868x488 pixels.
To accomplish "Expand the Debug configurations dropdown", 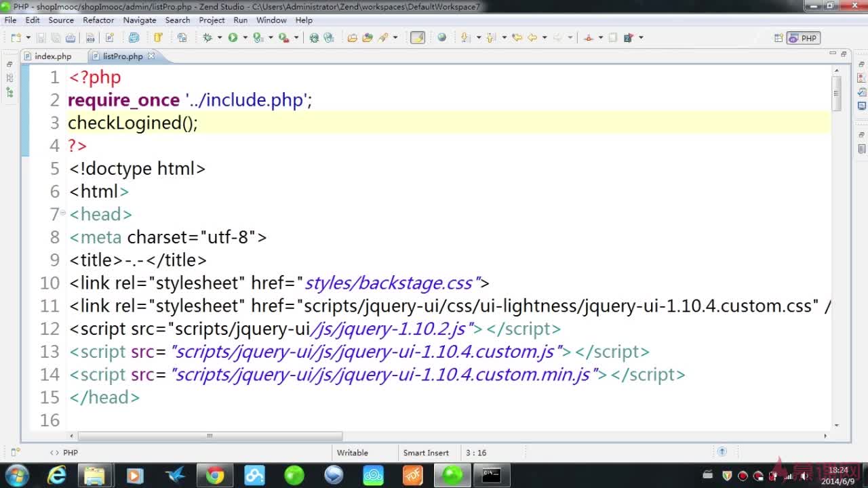I will point(220,38).
